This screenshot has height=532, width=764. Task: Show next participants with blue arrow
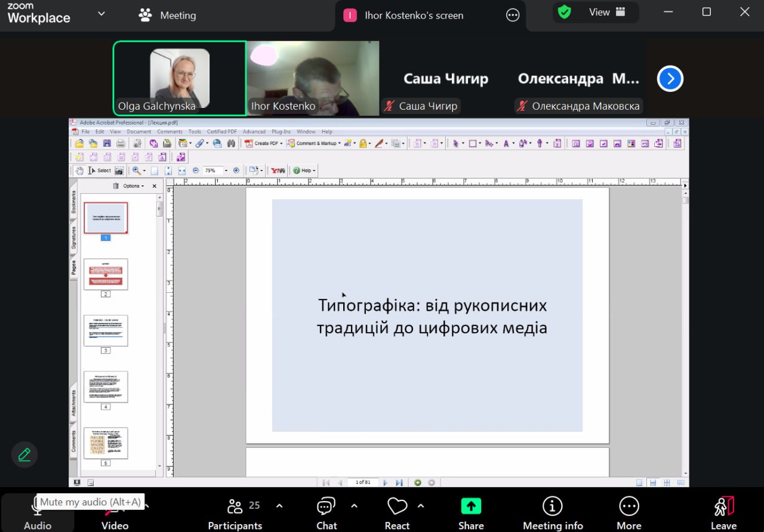click(x=670, y=79)
